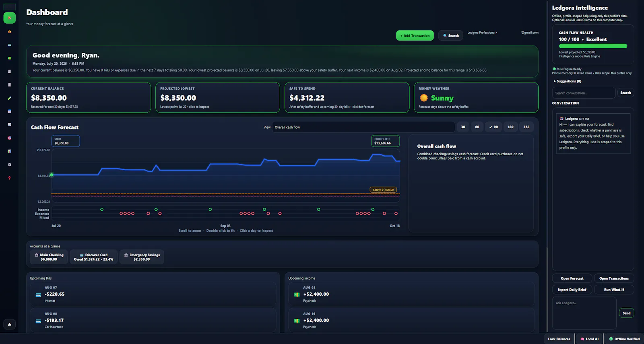Focus the Ask Ledgora message field
Viewport: 644px width, 344px height.
(x=584, y=313)
